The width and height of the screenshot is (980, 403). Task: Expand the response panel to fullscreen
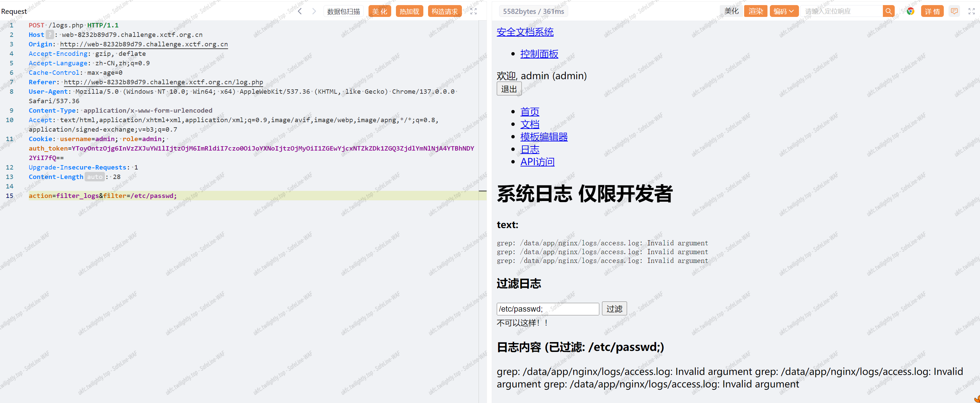971,12
